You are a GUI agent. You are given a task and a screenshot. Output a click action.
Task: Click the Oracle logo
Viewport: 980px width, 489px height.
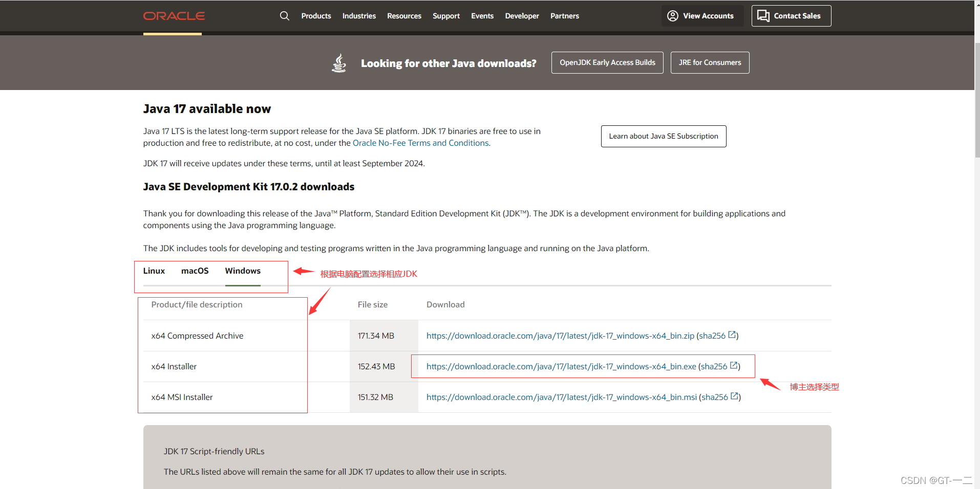click(x=174, y=16)
